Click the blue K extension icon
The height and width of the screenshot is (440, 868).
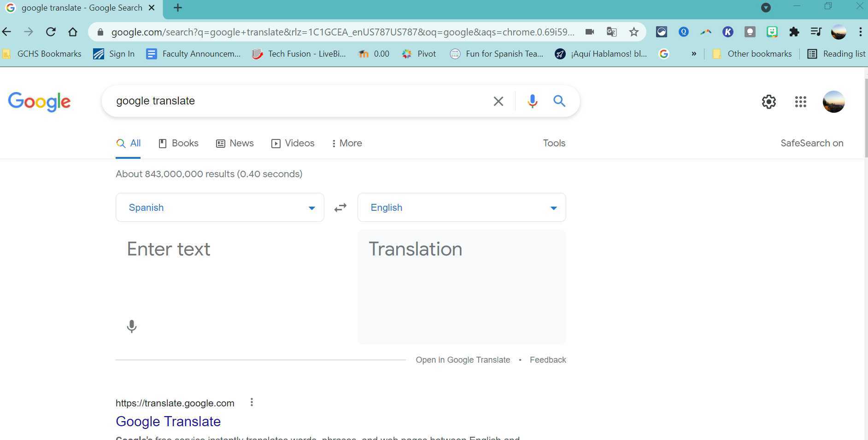727,32
